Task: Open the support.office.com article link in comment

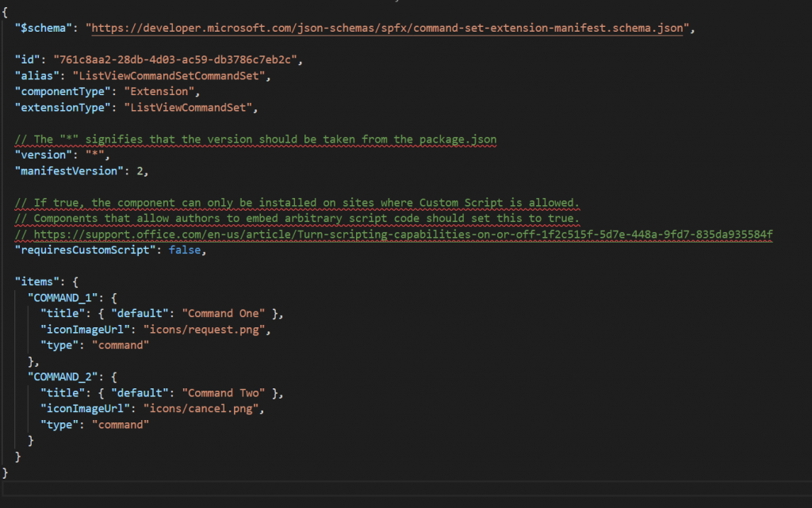Action: coord(403,235)
